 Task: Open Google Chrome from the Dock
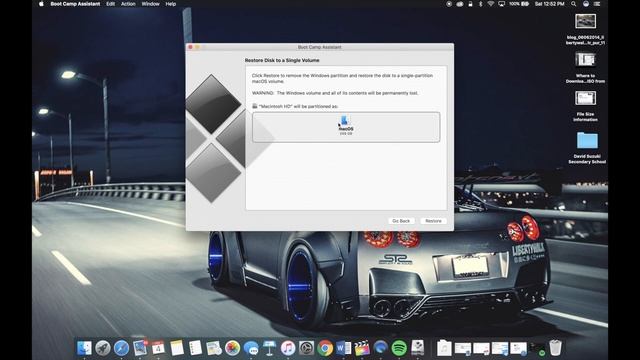[325, 348]
